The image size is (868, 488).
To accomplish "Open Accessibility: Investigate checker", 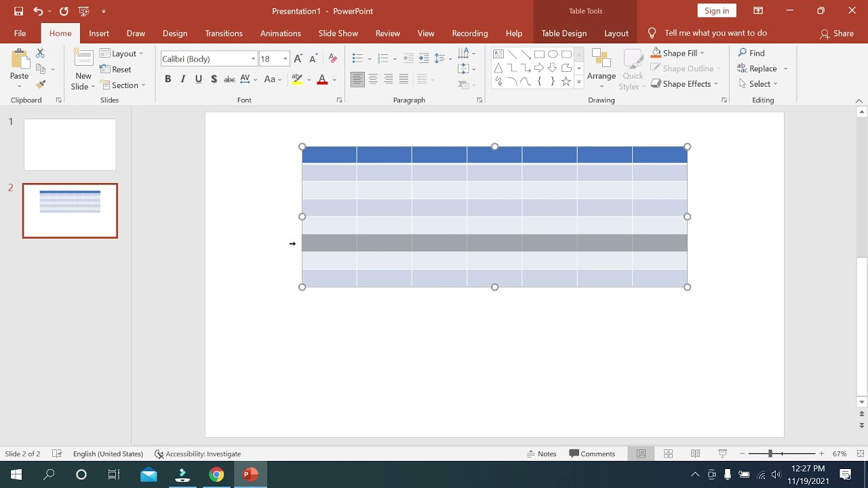I will (x=197, y=454).
